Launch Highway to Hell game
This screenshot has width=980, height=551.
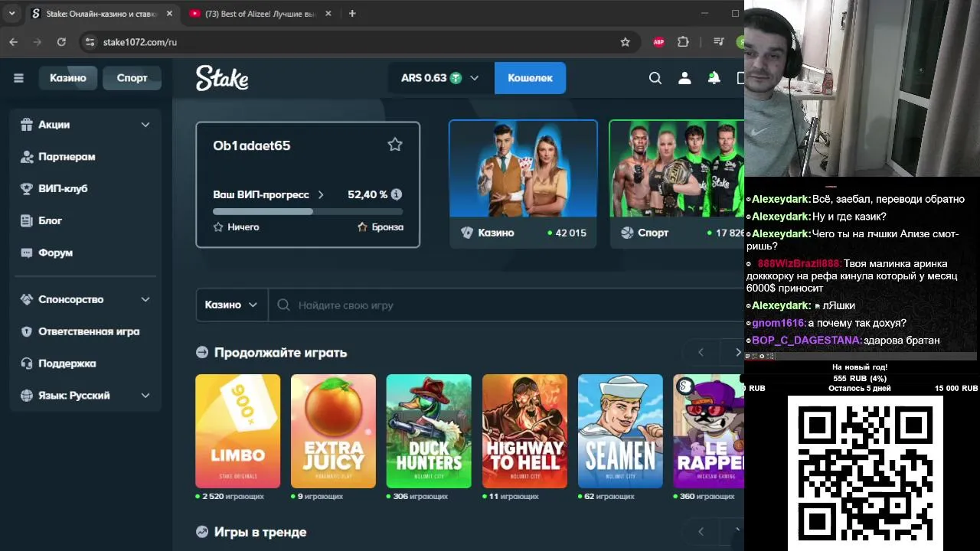point(524,431)
